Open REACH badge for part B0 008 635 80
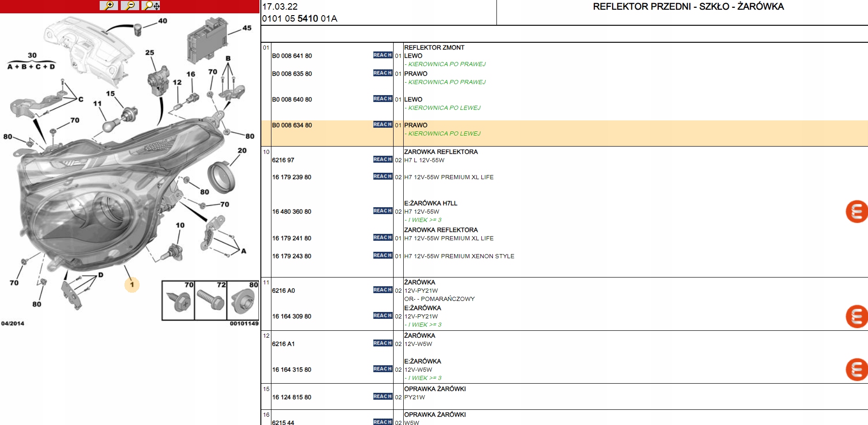Viewport: 868px width, 425px height. 383,73
